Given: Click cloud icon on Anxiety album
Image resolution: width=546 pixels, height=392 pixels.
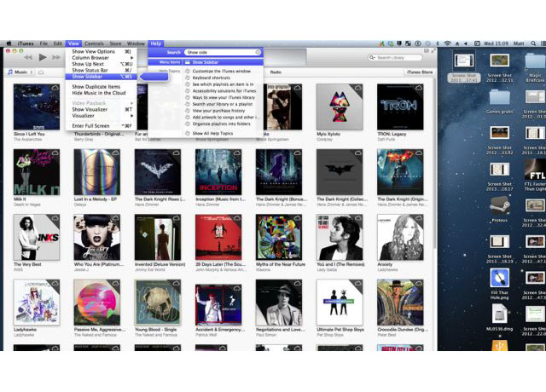Looking at the screenshot, I should point(419,218).
